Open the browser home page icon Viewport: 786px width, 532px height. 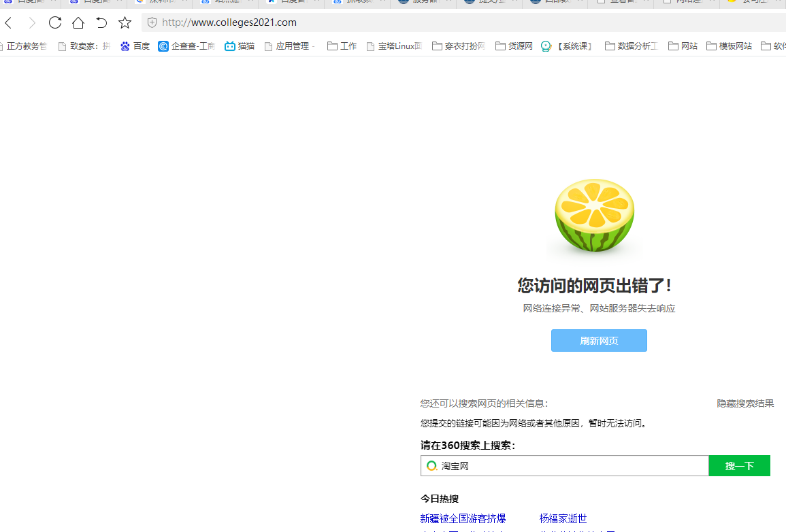(x=78, y=22)
